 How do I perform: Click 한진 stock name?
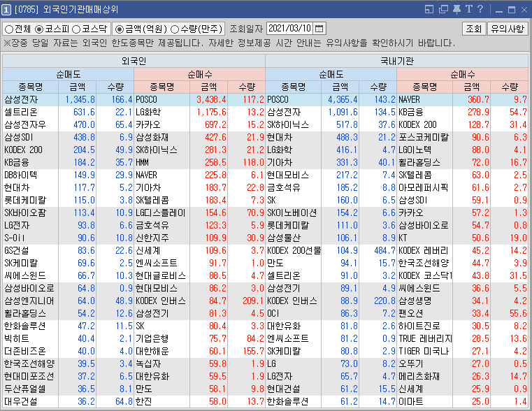tap(144, 401)
